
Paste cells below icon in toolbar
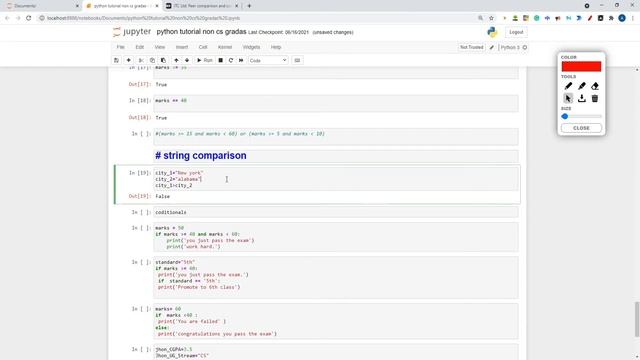tap(163, 60)
